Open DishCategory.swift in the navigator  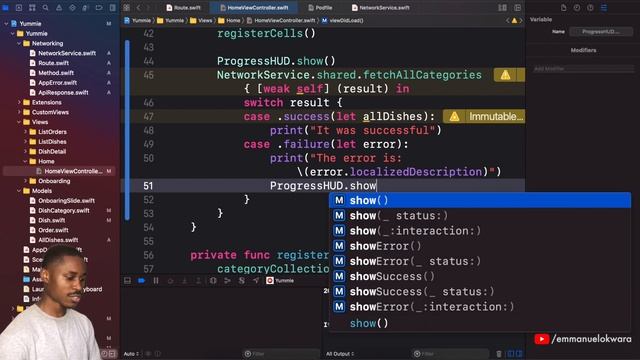(x=64, y=211)
